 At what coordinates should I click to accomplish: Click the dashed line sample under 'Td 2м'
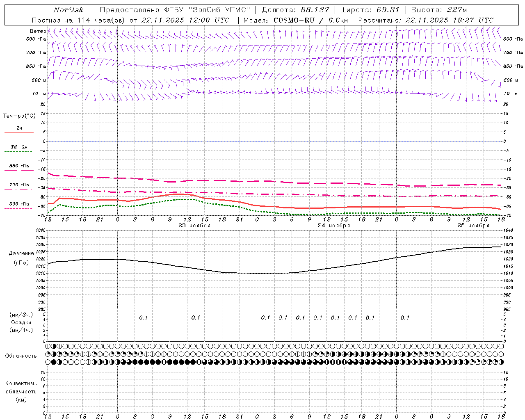18,152
